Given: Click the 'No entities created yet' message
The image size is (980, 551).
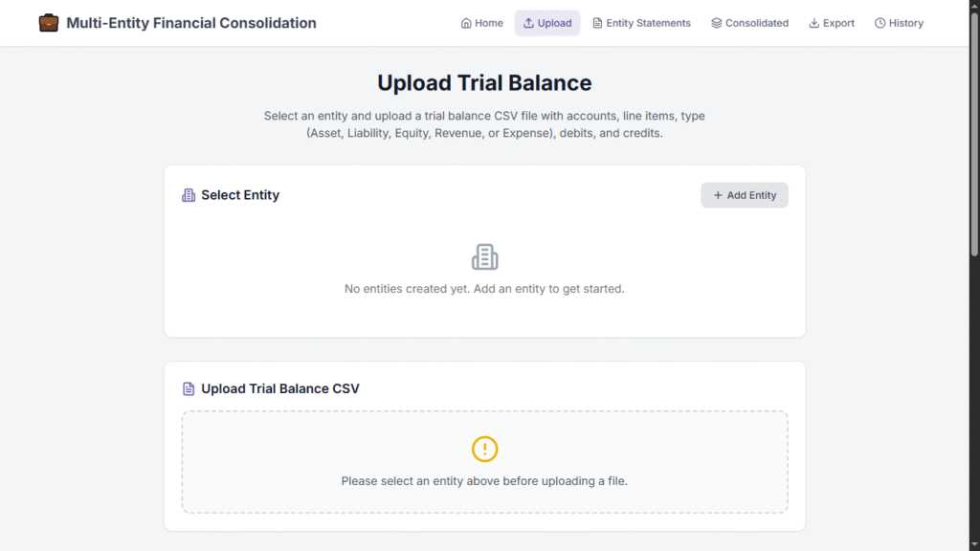Looking at the screenshot, I should (x=484, y=289).
